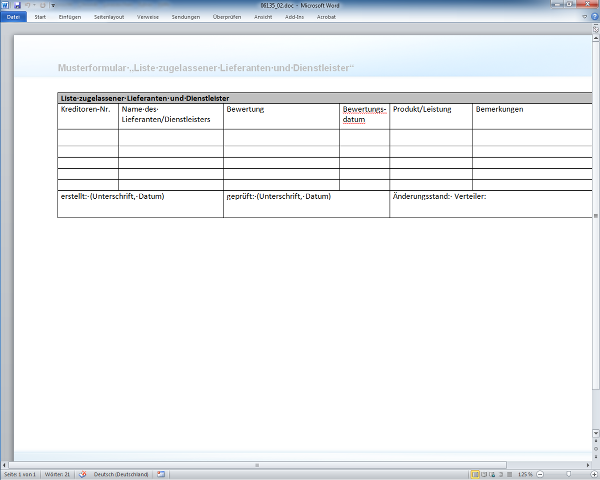Open the Datei tab
Screen dimensions: 600x480
[13, 17]
